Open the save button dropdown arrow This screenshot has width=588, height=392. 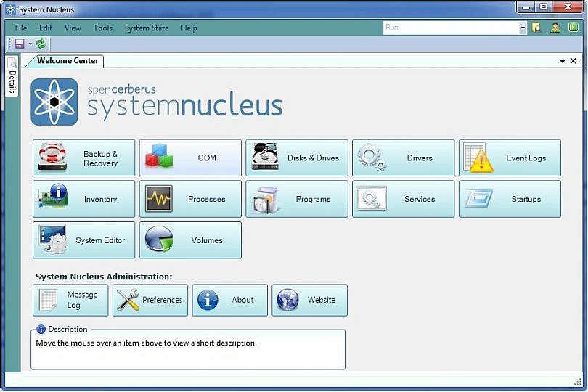tap(30, 44)
